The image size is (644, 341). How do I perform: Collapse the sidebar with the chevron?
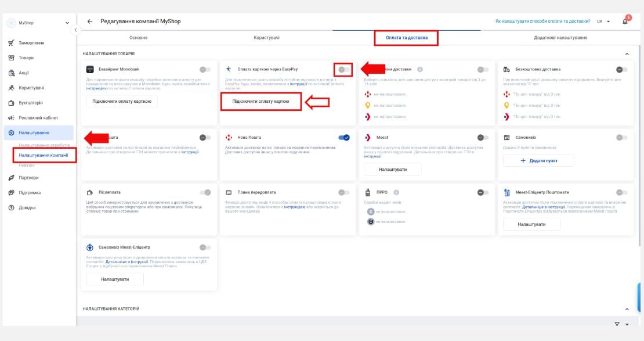tap(75, 30)
